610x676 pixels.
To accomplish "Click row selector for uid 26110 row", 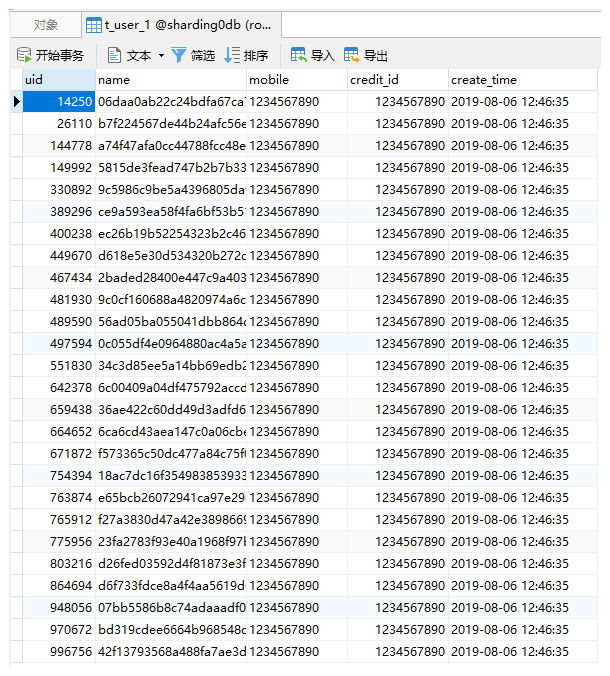I will tap(16, 124).
